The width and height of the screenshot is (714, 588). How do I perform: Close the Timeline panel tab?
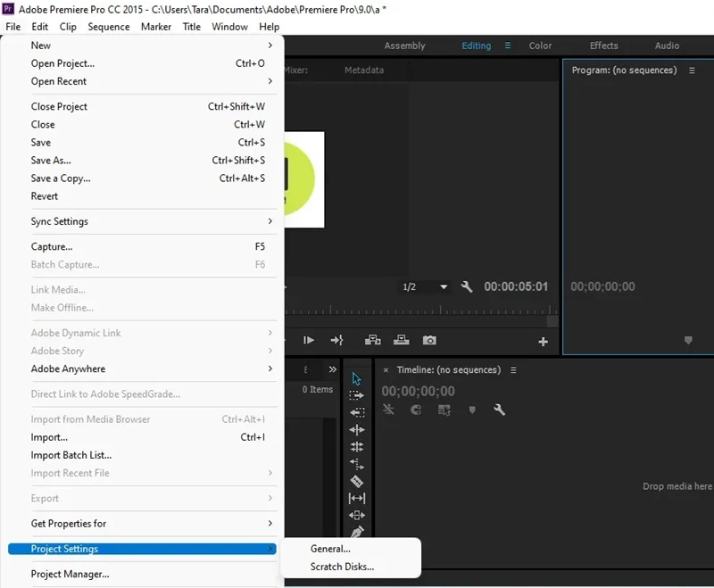click(x=386, y=370)
